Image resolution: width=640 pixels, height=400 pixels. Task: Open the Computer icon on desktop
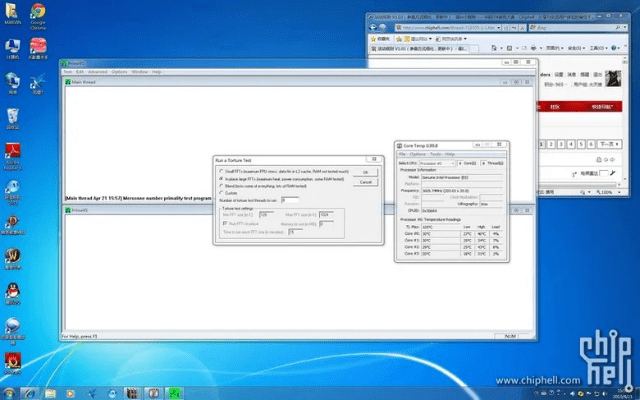[13, 46]
